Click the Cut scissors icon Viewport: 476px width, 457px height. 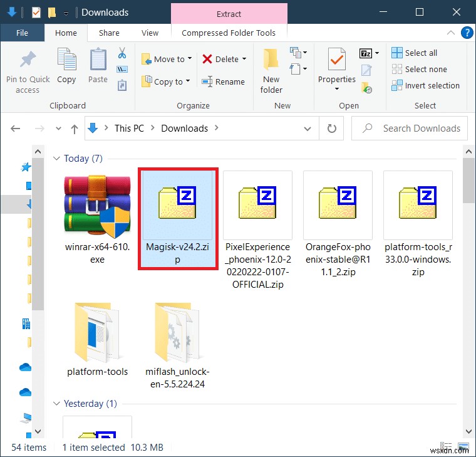click(122, 53)
